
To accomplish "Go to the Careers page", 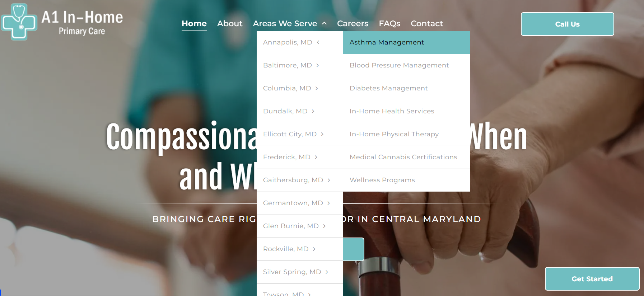I will (353, 23).
